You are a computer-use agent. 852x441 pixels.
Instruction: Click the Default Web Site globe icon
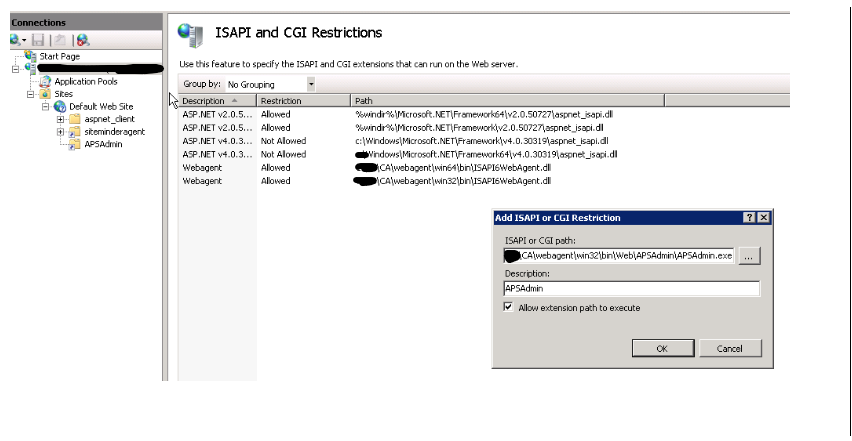click(60, 106)
